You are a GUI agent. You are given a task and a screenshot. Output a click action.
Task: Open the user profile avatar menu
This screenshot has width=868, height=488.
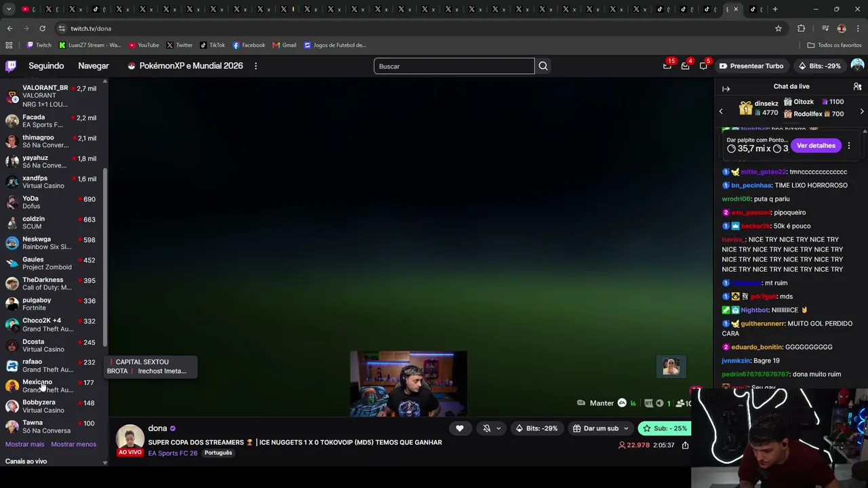[857, 66]
